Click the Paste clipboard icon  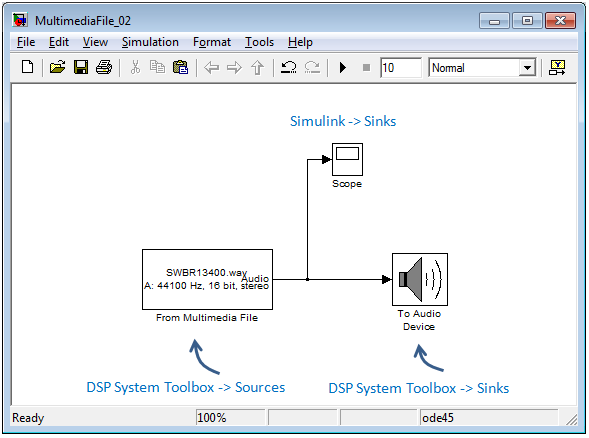click(x=180, y=68)
